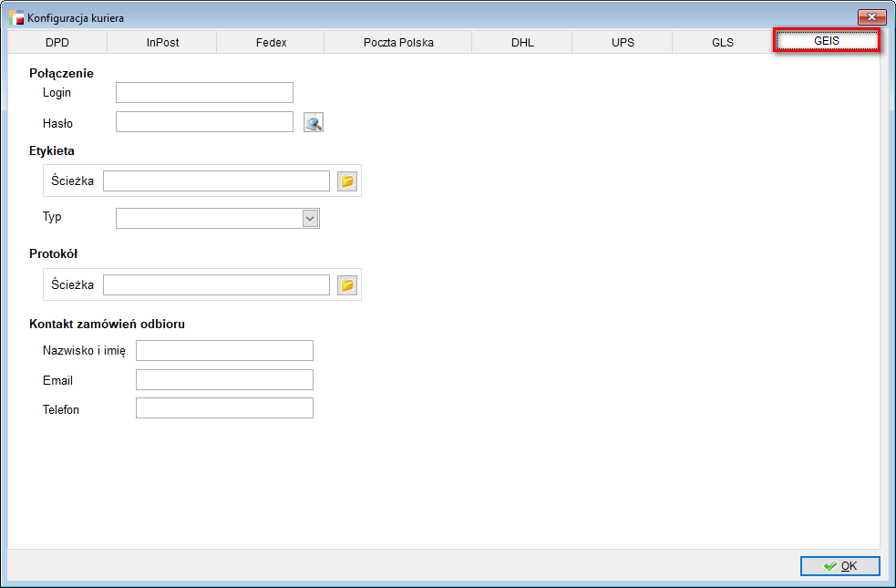The width and height of the screenshot is (896, 588).
Task: Confirm with the OK button
Action: click(839, 566)
